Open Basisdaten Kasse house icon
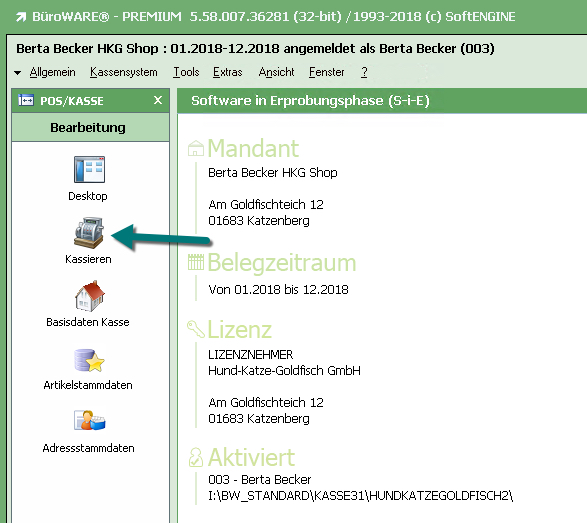Screen dimensions: 587x523 click(x=89, y=296)
